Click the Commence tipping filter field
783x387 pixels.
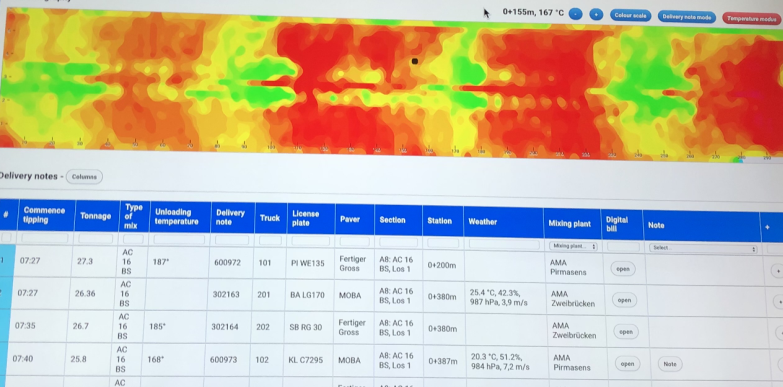[x=45, y=238]
